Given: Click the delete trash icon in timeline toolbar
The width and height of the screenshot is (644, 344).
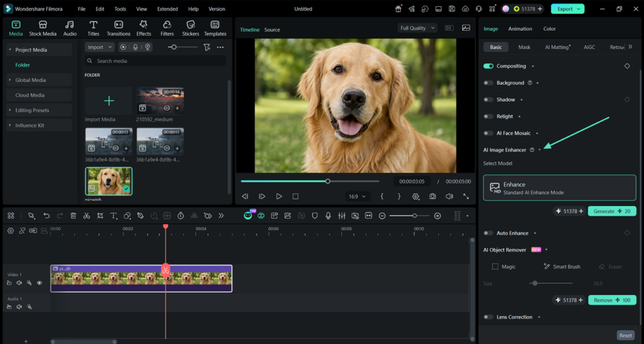Looking at the screenshot, I should 73,216.
